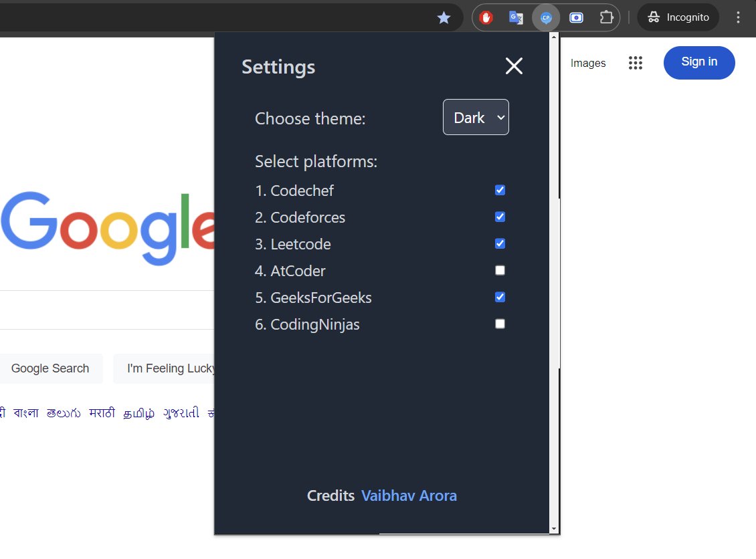Screen dimensions: 756x559
Task: Click the Sign in button
Action: click(x=699, y=63)
